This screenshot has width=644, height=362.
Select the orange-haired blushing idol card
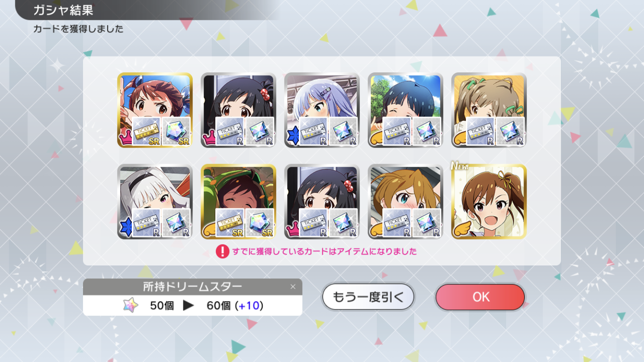[x=406, y=202]
